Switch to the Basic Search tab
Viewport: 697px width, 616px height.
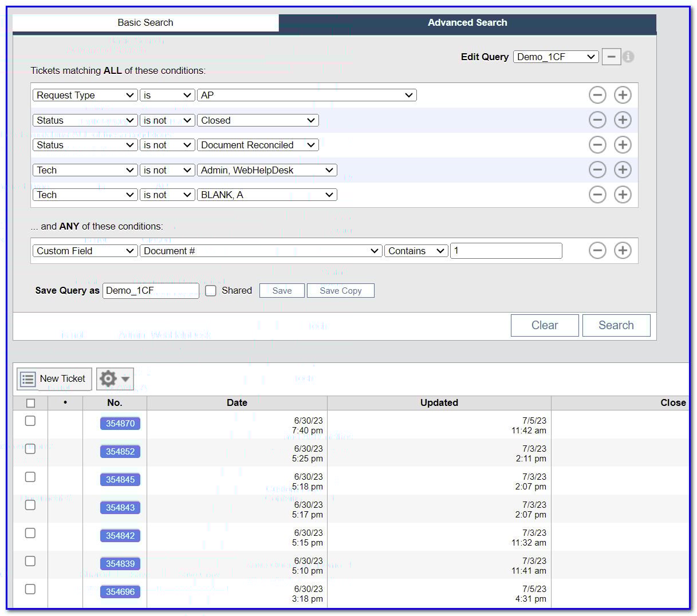tap(145, 23)
